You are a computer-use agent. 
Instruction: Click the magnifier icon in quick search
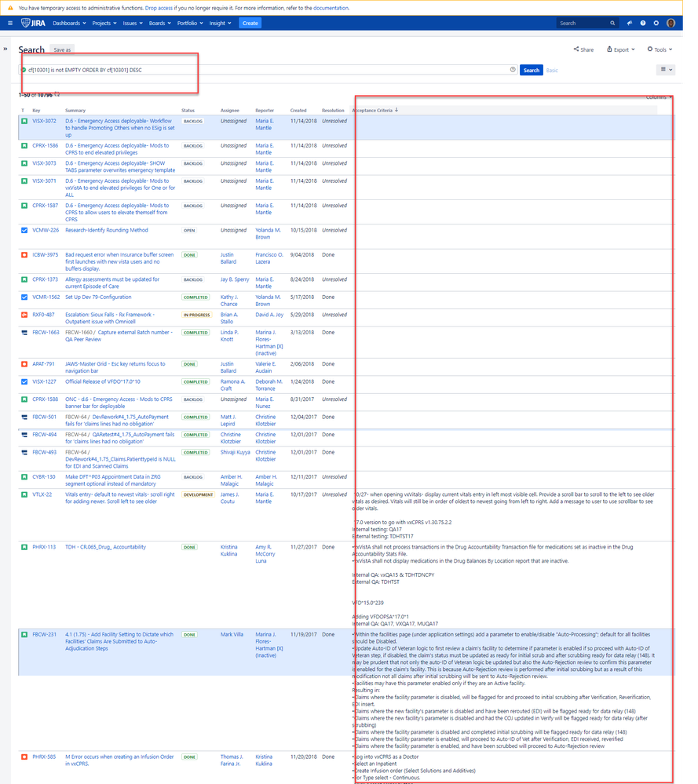(612, 23)
